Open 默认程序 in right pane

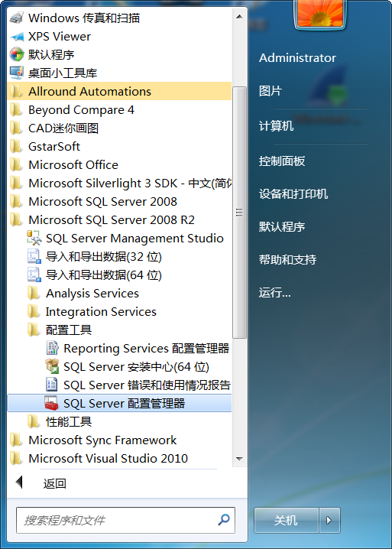[x=282, y=226]
